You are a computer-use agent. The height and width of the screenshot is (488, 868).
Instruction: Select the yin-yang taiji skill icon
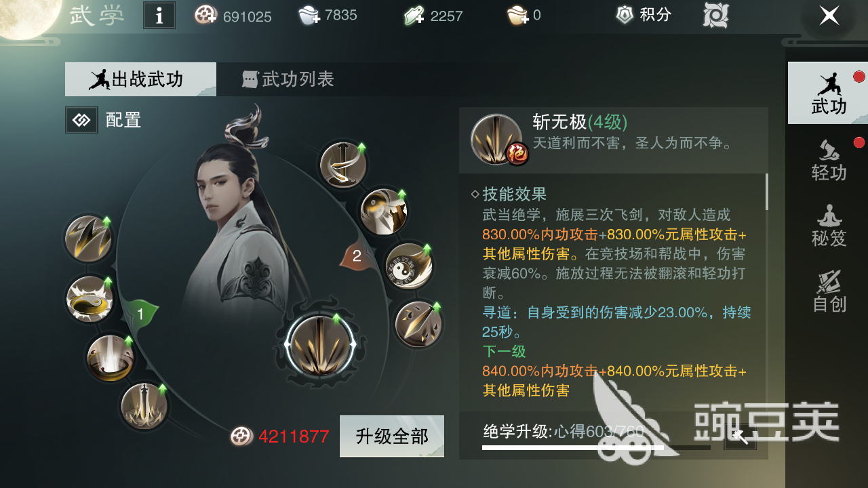click(x=409, y=266)
